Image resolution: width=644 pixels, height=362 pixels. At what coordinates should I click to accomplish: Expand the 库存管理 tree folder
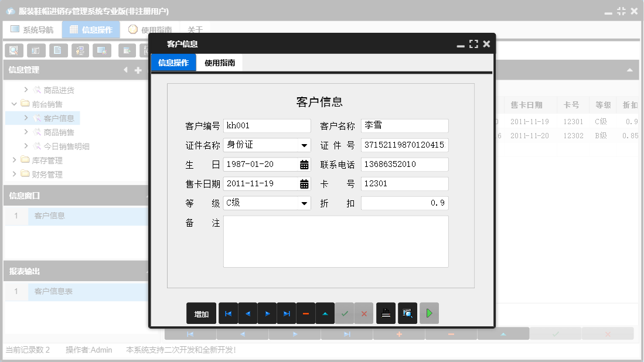15,160
